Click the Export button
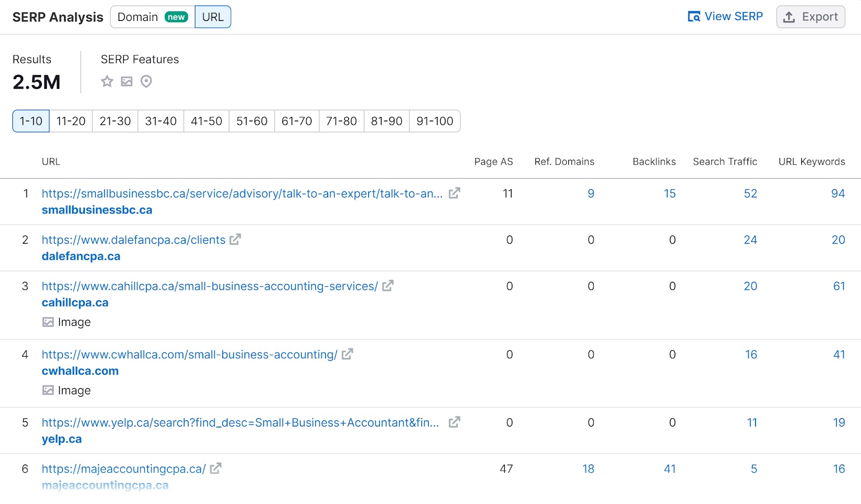 (x=810, y=17)
